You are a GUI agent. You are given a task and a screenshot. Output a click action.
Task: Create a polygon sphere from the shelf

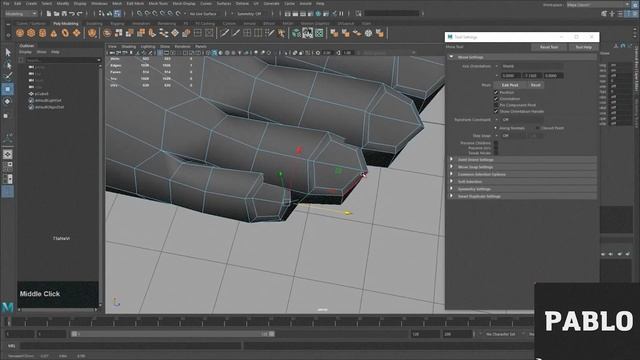pos(20,33)
